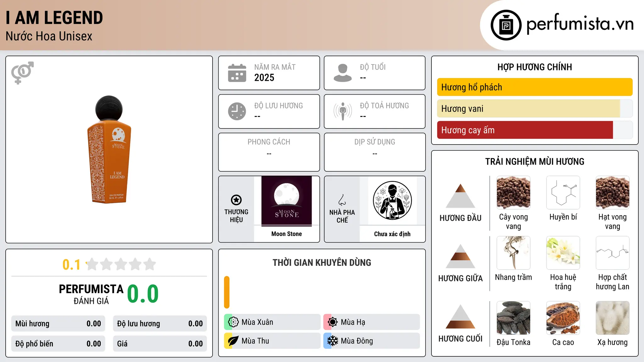The image size is (644, 362).
Task: Click the I AM LEGEND title
Action: [54, 18]
